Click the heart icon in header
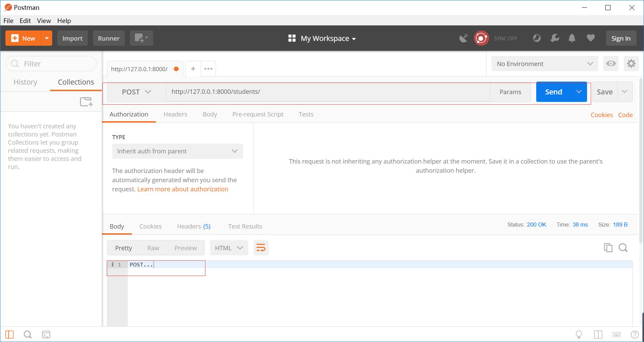Viewport: 644px width, 342px height. click(590, 38)
